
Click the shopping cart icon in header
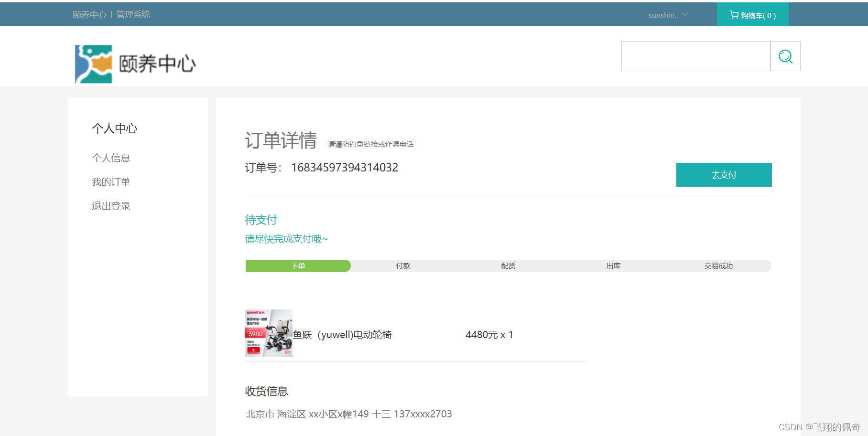(x=734, y=14)
